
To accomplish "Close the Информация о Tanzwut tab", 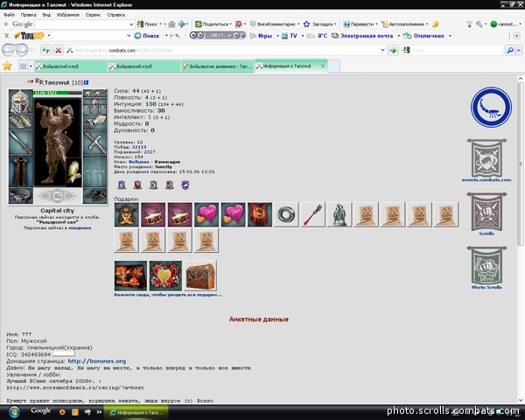I will (x=323, y=66).
